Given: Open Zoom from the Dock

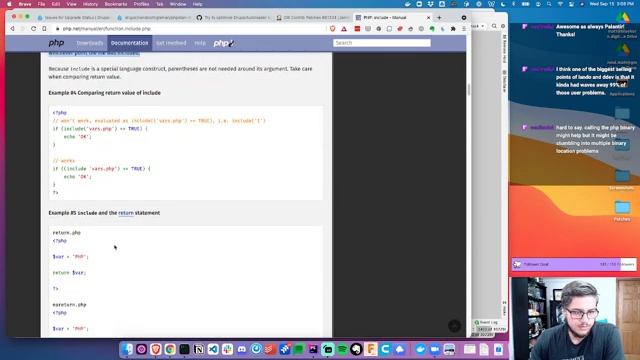Looking at the screenshot, I should [x=434, y=349].
